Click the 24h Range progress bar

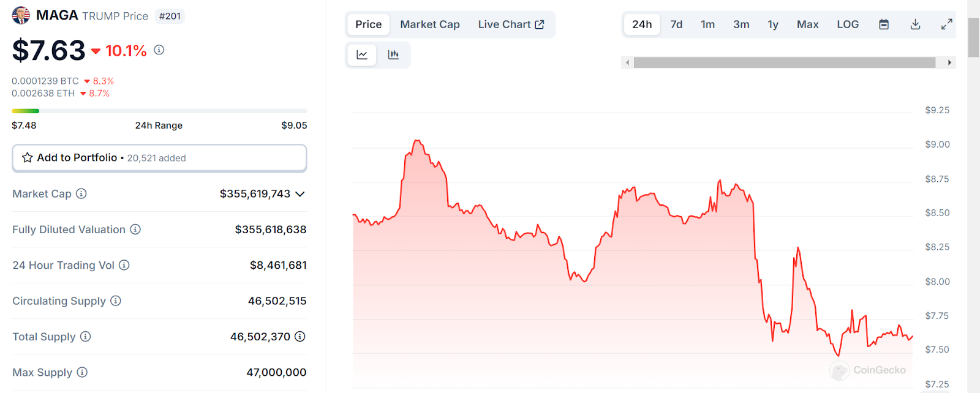point(159,111)
